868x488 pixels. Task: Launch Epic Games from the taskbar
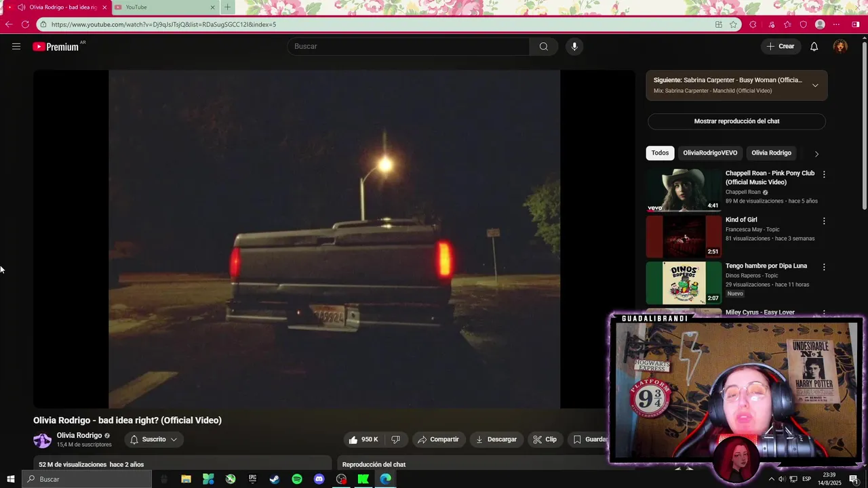(252, 479)
